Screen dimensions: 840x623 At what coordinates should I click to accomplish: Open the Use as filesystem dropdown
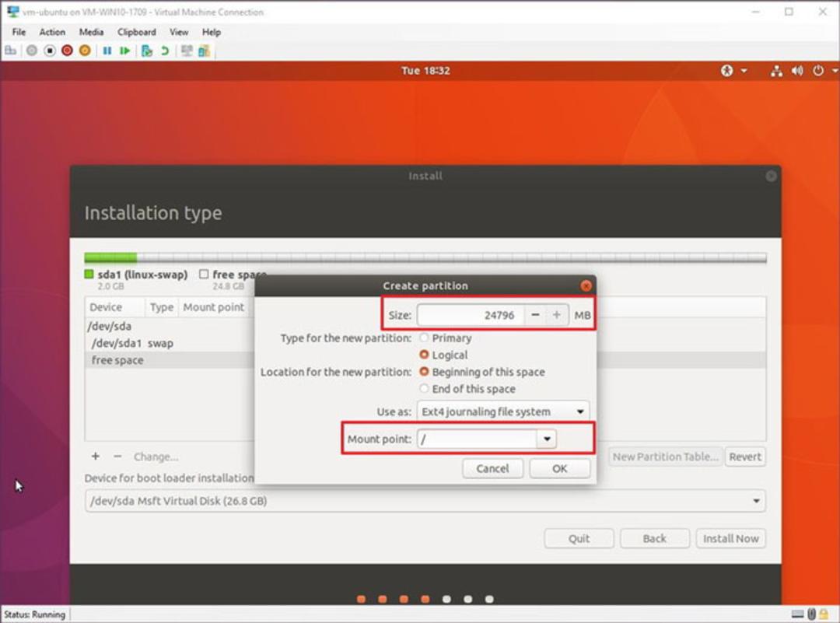[503, 411]
